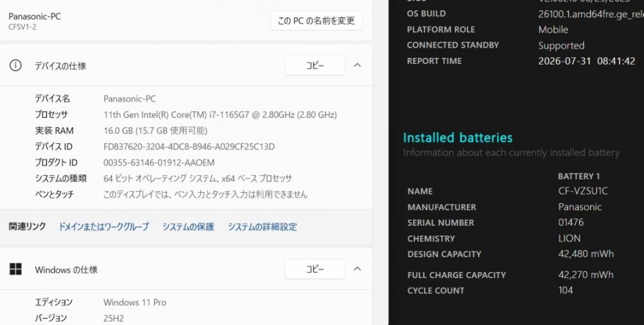Select the CYCLE COUNT label
Viewport: 644px width, 325px height.
tap(436, 290)
